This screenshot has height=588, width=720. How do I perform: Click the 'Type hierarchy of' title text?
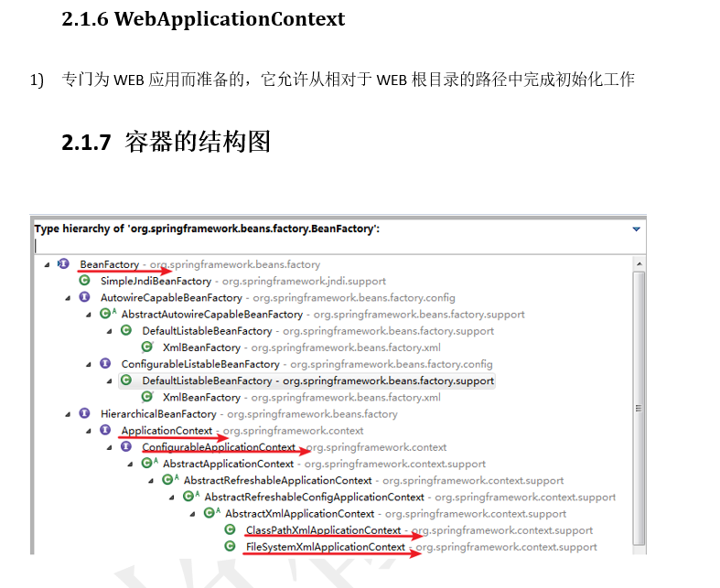[x=207, y=229]
